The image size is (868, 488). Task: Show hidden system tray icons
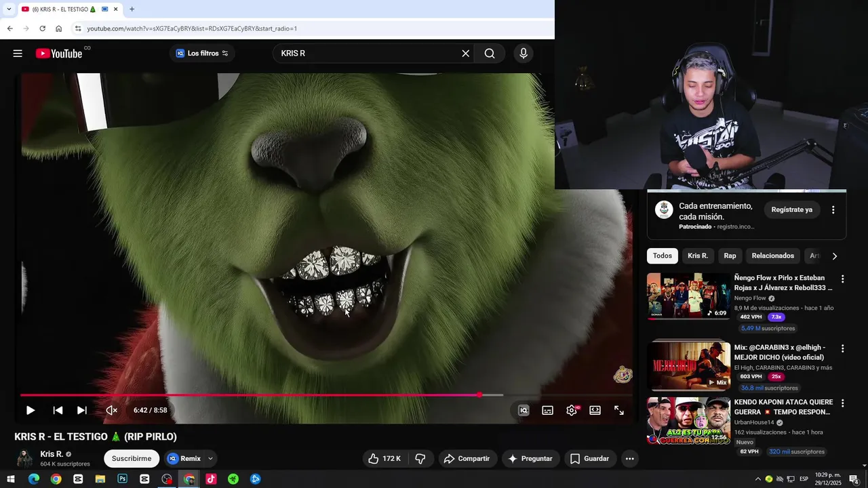(x=757, y=479)
